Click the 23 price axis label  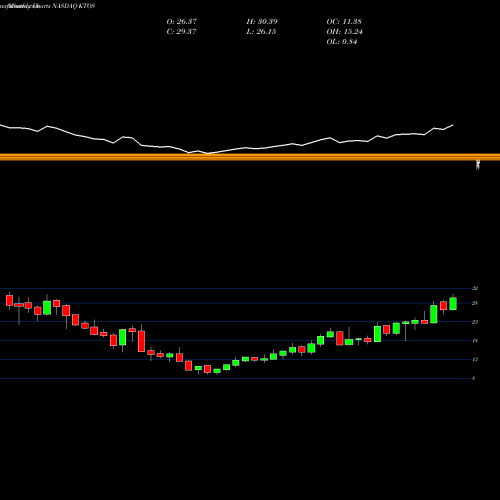[475, 322]
